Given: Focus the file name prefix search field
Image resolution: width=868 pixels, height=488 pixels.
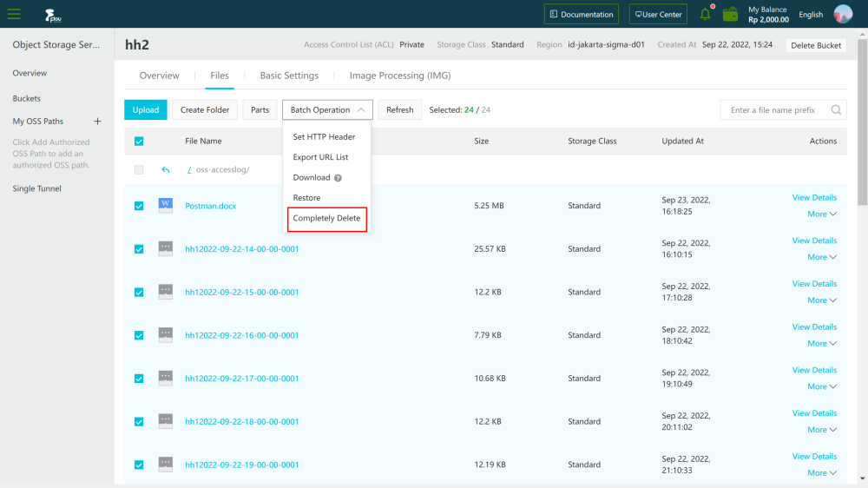Looking at the screenshot, I should 775,109.
